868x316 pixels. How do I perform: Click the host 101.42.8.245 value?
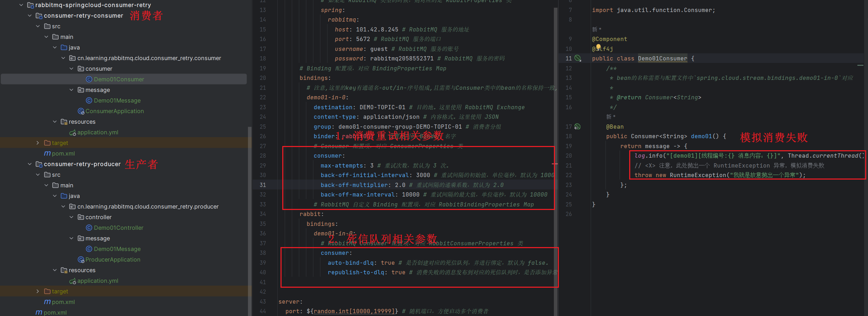click(x=377, y=29)
